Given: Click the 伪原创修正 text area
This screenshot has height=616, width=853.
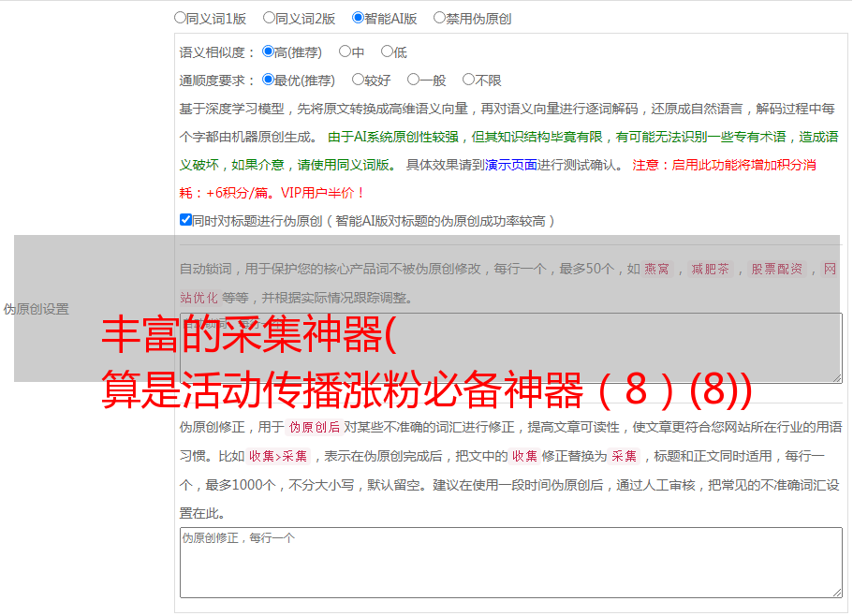Looking at the screenshot, I should click(511, 563).
